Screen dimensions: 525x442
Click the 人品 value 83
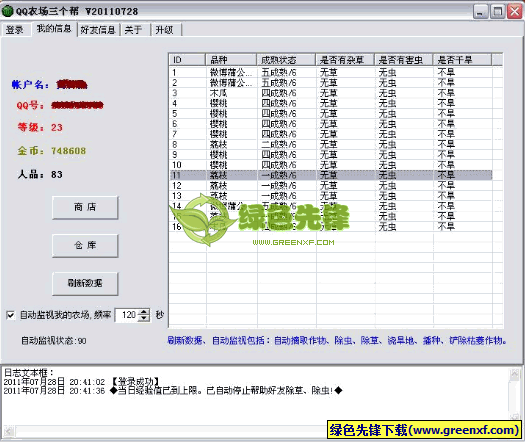pyautogui.click(x=57, y=174)
